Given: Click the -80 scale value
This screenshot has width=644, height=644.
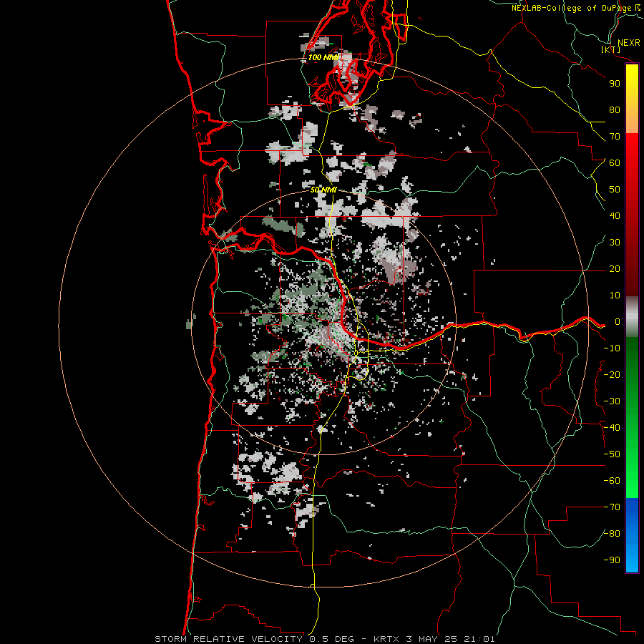Looking at the screenshot, I should point(612,534).
